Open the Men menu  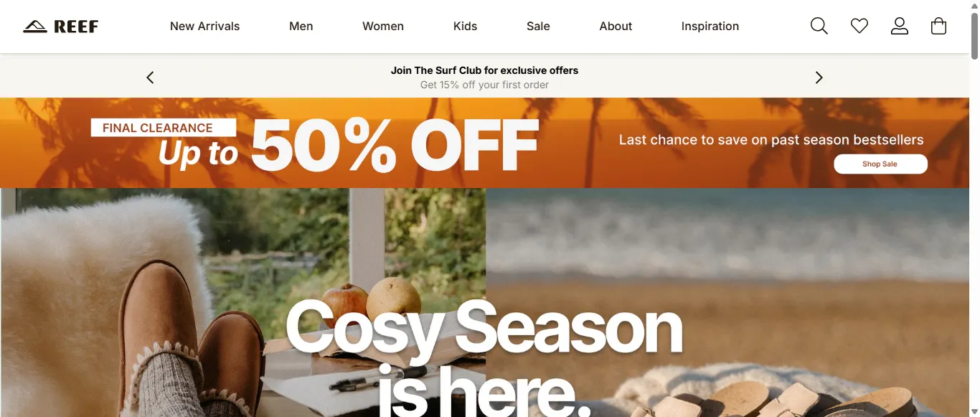pyautogui.click(x=301, y=27)
